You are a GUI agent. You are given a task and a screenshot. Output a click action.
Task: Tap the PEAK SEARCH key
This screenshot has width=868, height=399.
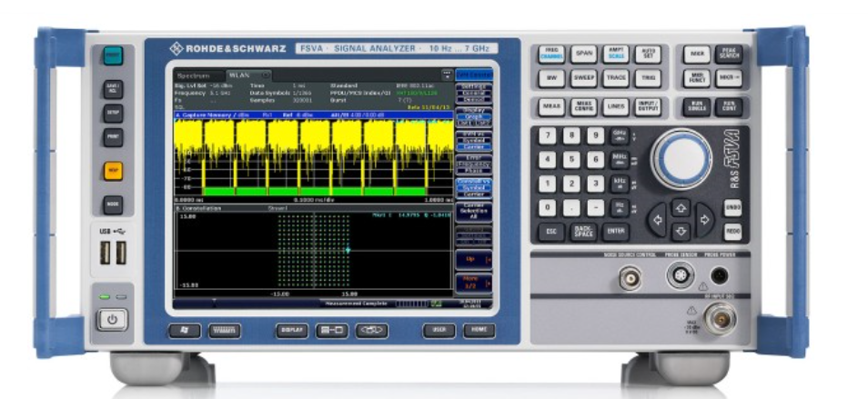(729, 55)
